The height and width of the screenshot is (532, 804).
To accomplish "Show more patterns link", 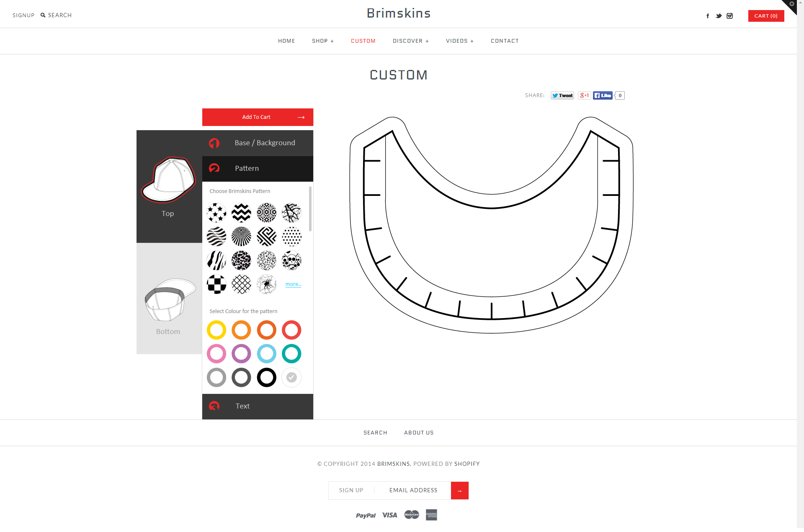I will click(x=293, y=284).
